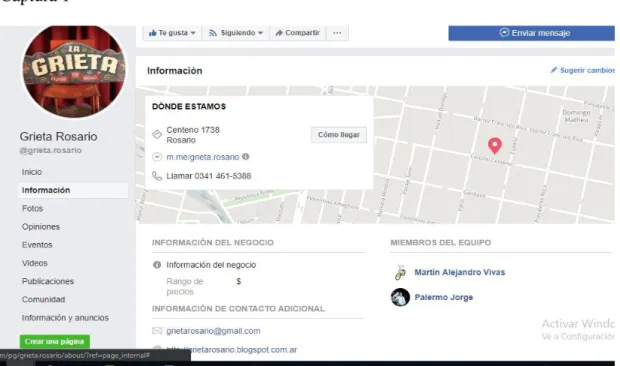
Task: Click the Centeno 1738 Rosario address text
Action: [x=193, y=135]
